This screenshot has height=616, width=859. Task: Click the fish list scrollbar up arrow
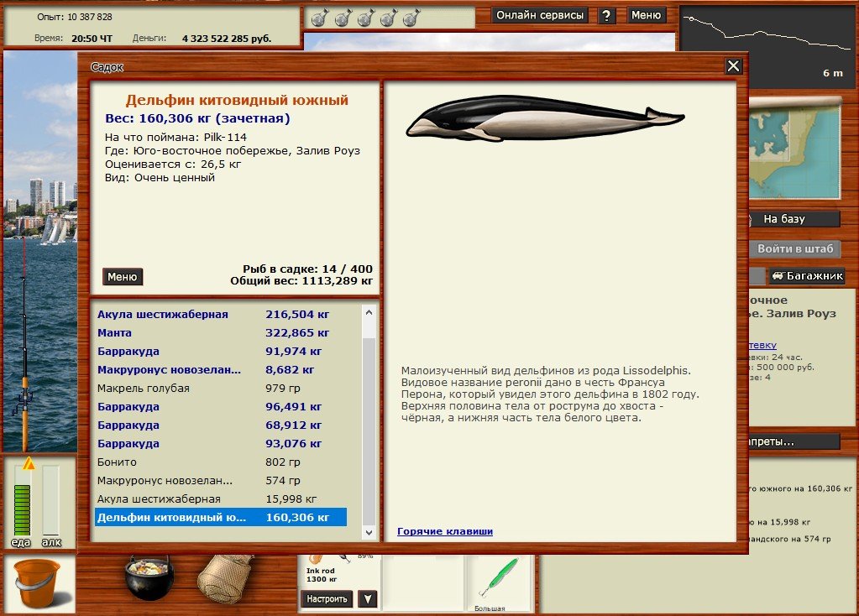pyautogui.click(x=369, y=313)
